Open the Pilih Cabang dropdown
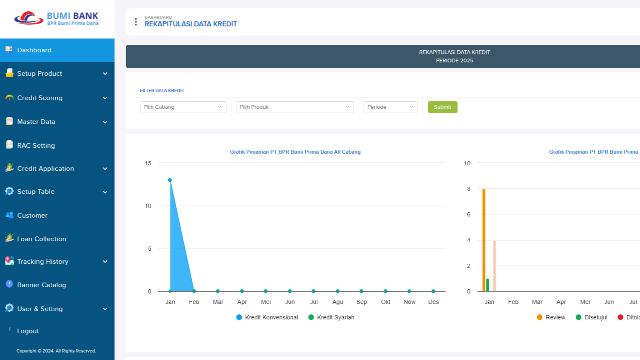Screen dimensions: 640x360 coord(183,107)
